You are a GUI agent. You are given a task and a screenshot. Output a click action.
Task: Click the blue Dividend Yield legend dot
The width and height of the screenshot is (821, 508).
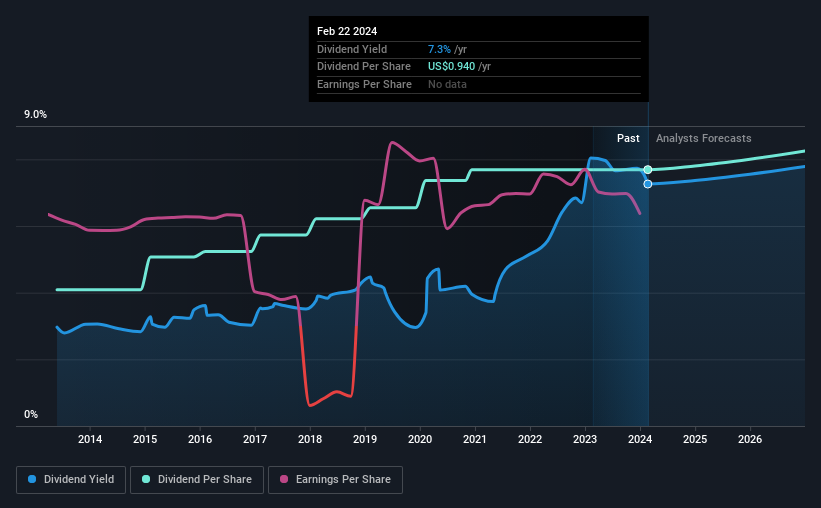tap(32, 480)
